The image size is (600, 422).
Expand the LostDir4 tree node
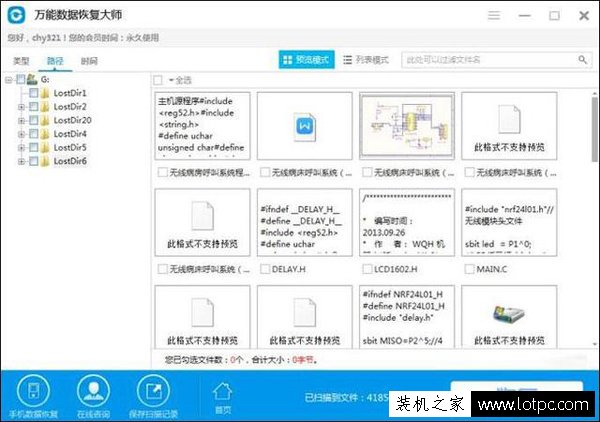pyautogui.click(x=21, y=134)
